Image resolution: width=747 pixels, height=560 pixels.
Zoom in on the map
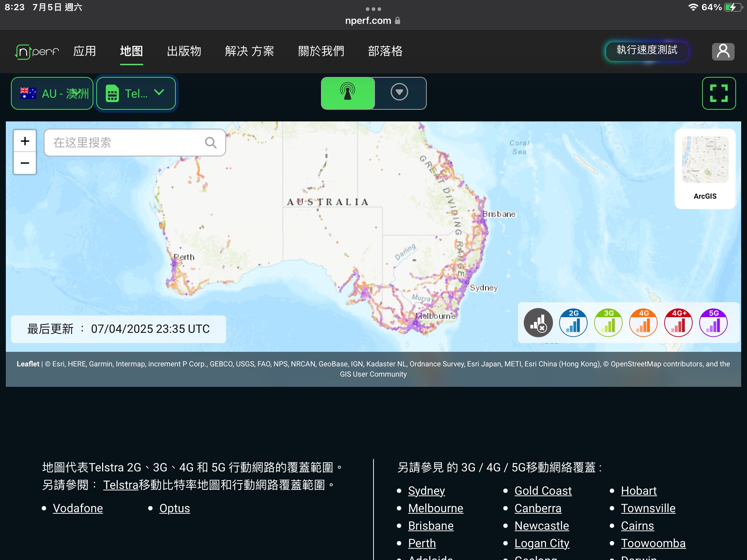pos(25,141)
